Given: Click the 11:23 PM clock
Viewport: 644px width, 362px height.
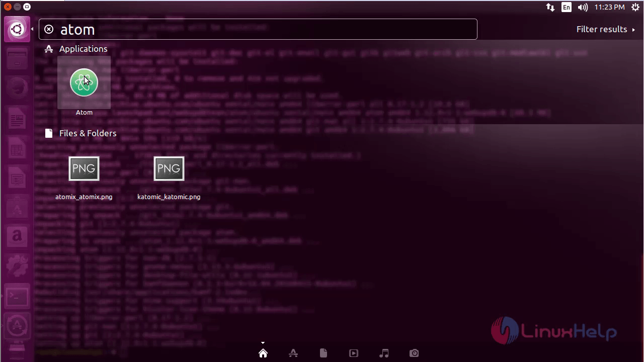Looking at the screenshot, I should coord(609,7).
